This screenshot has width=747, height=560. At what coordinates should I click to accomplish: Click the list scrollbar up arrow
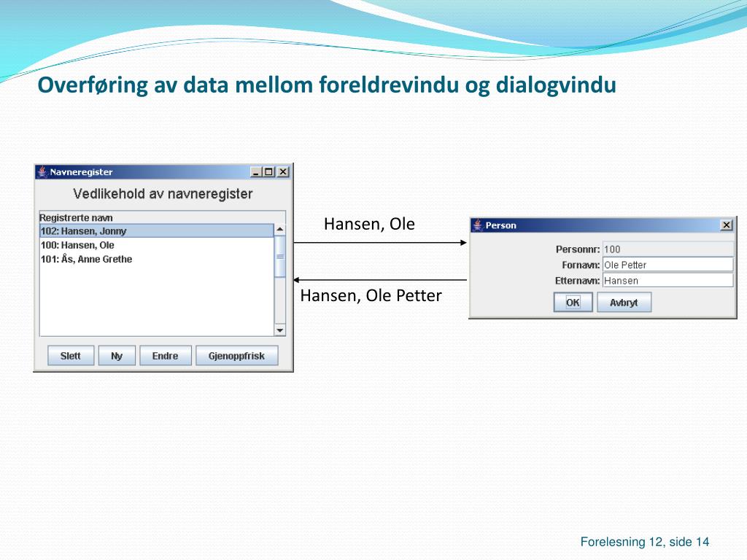click(280, 230)
